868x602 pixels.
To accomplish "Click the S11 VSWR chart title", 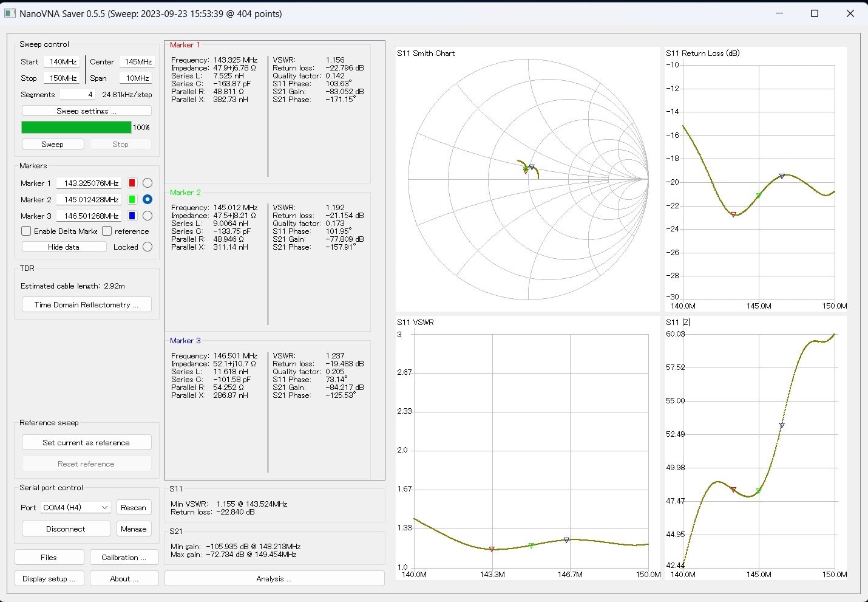I will pos(415,322).
